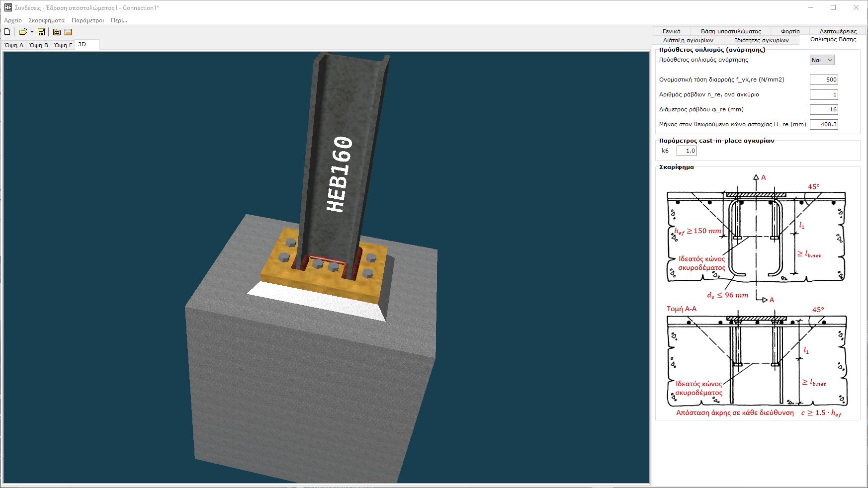Switch to the Όψη Γ view tab
Screen dimensions: 868x488
pyautogui.click(x=63, y=45)
